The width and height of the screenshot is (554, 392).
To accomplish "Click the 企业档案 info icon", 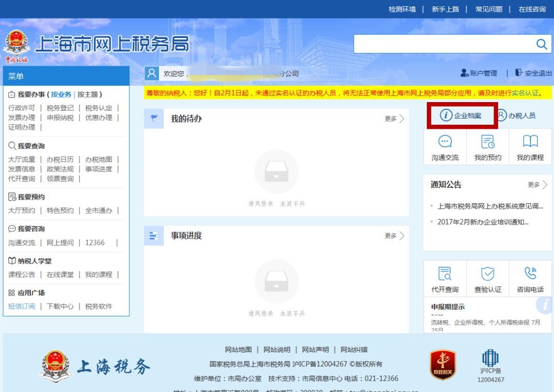I will pyautogui.click(x=446, y=115).
